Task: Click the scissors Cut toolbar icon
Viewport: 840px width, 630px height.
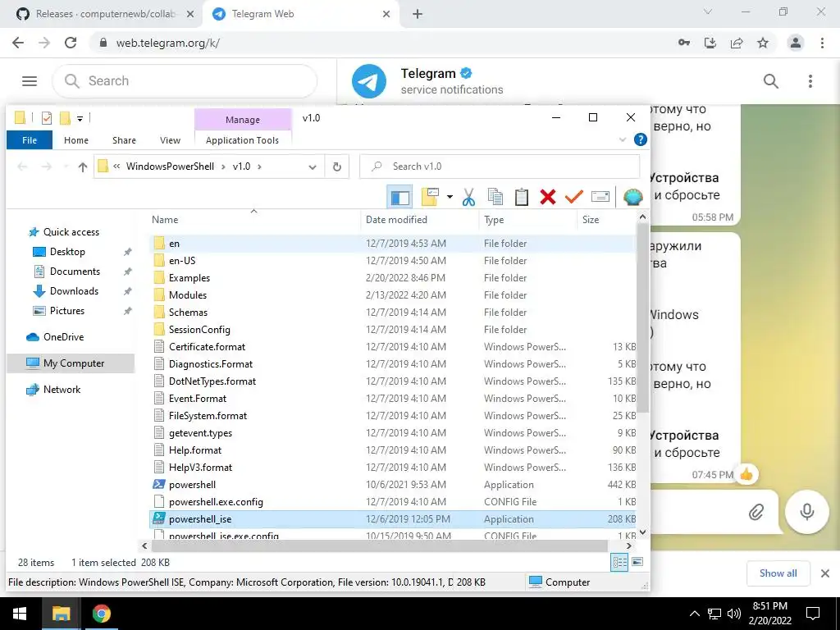Action: [x=468, y=197]
